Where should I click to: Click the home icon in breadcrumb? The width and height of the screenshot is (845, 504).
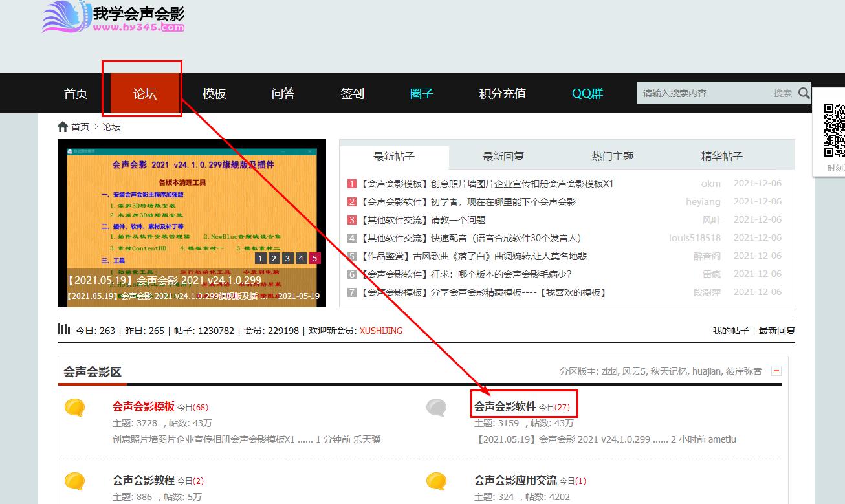tap(63, 127)
